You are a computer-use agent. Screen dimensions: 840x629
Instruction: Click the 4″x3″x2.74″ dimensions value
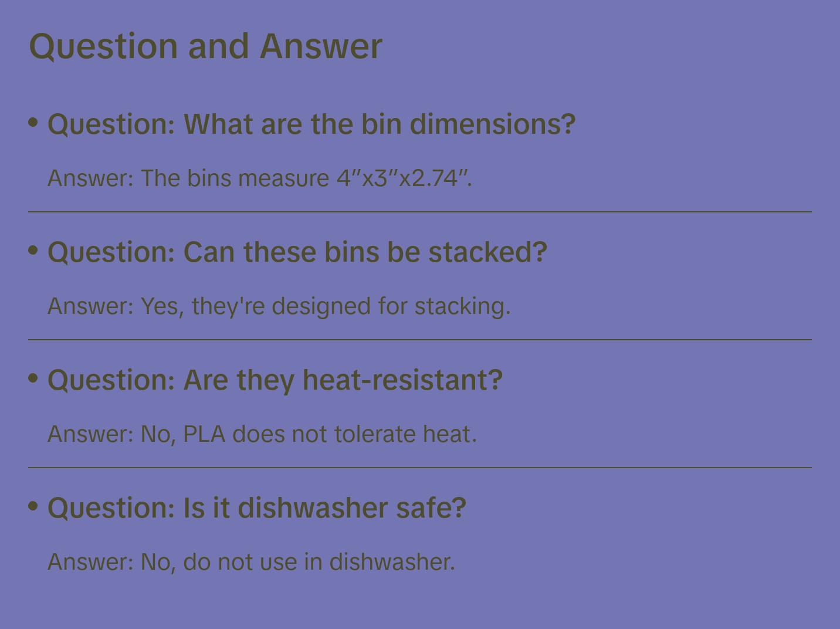(404, 178)
